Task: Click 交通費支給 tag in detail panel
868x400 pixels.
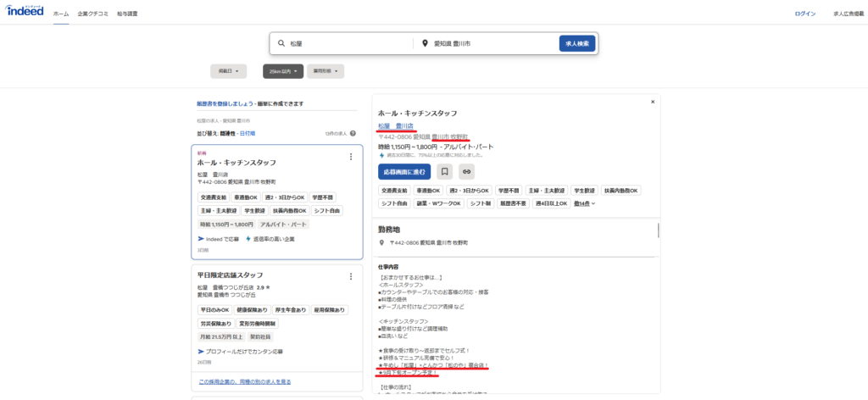Action: [x=395, y=190]
